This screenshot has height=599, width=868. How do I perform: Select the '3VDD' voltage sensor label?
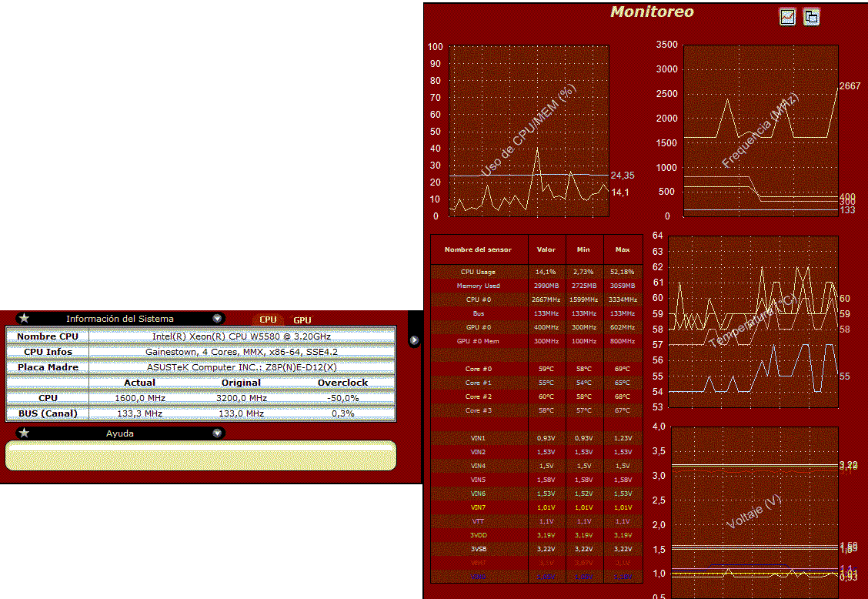(x=479, y=535)
